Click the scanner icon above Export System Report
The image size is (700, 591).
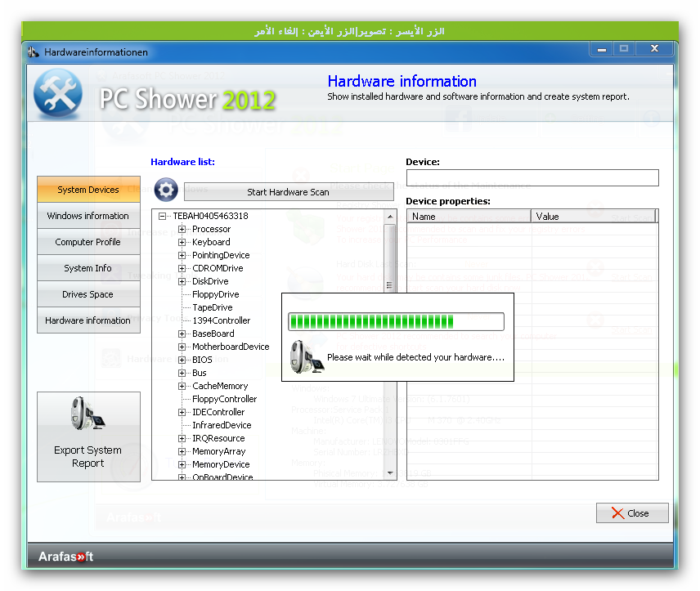click(88, 414)
